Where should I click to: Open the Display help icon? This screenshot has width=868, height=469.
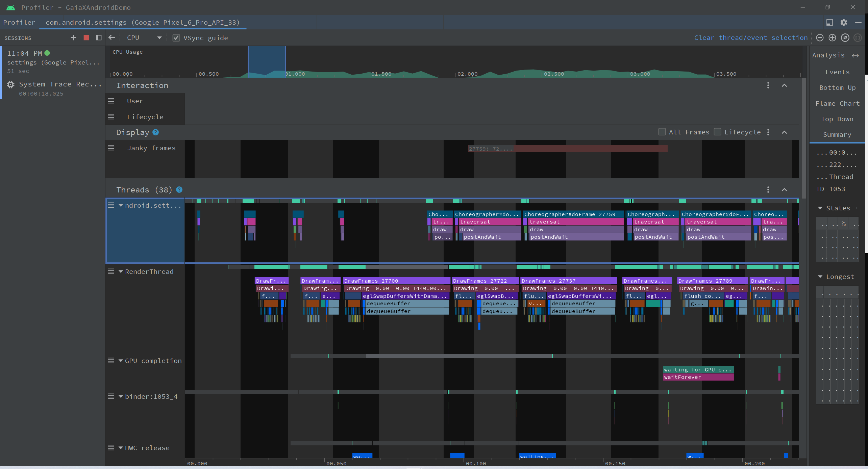pyautogui.click(x=155, y=132)
